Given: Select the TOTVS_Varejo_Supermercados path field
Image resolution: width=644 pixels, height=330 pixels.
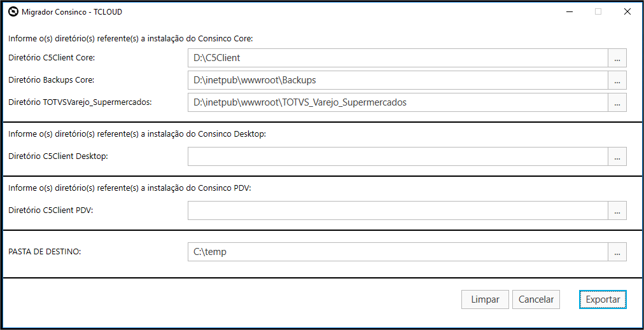Looking at the screenshot, I should coord(398,102).
